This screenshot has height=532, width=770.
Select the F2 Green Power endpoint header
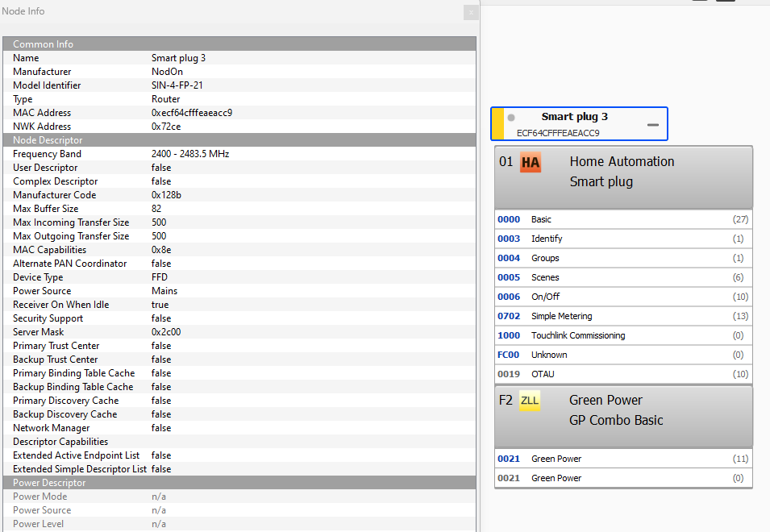[x=623, y=416]
